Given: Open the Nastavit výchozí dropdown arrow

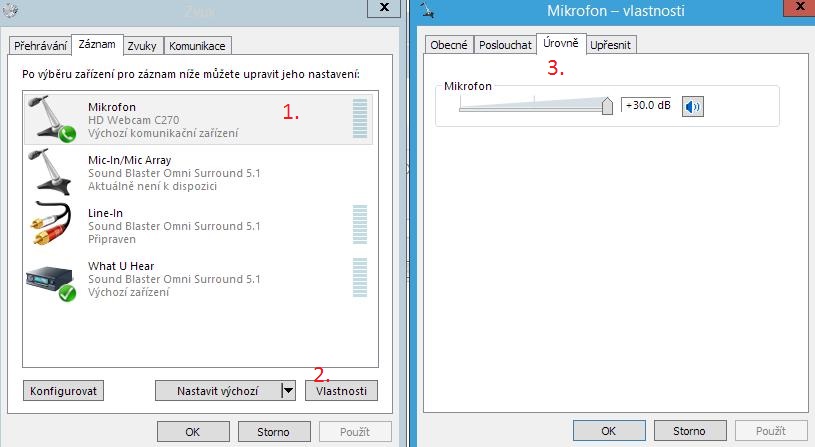Looking at the screenshot, I should [288, 390].
